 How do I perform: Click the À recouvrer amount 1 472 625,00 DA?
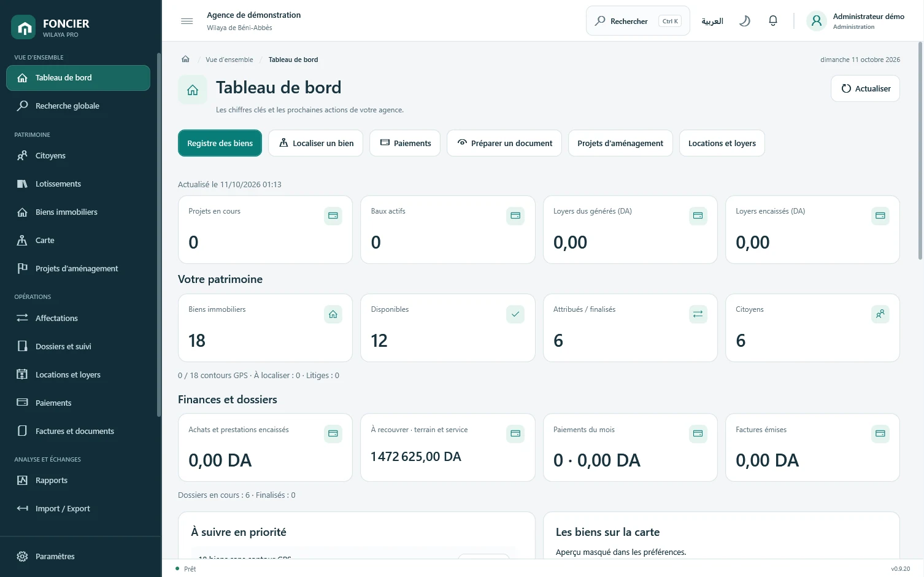pos(416,457)
